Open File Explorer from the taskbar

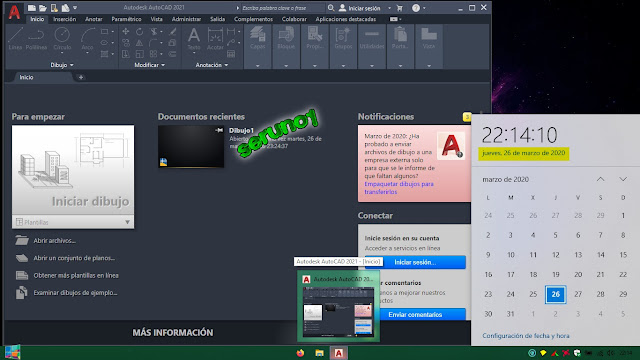tap(319, 353)
